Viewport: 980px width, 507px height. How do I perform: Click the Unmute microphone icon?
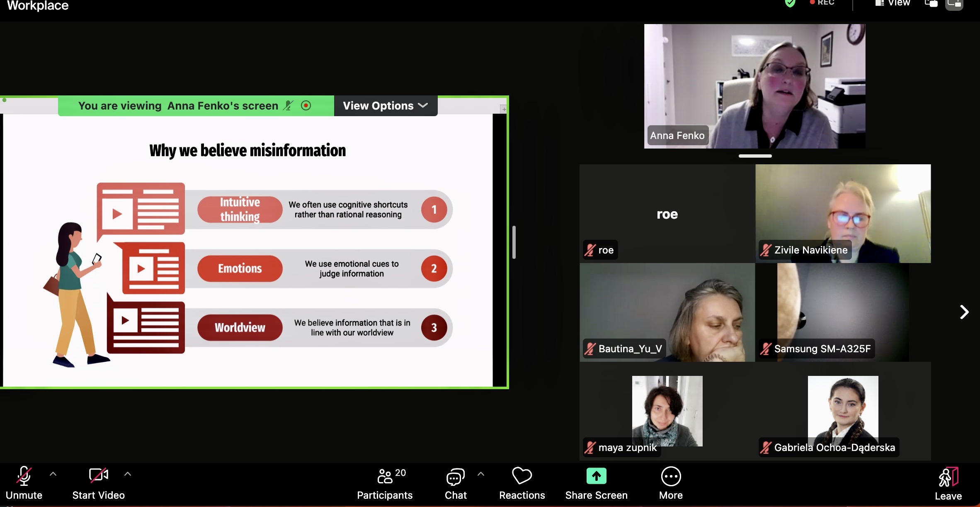pos(24,476)
